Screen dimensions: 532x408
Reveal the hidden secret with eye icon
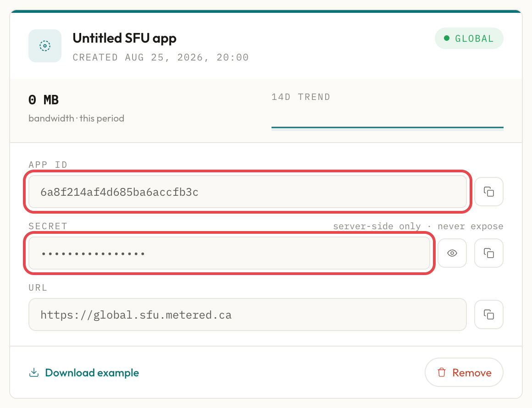pos(452,253)
